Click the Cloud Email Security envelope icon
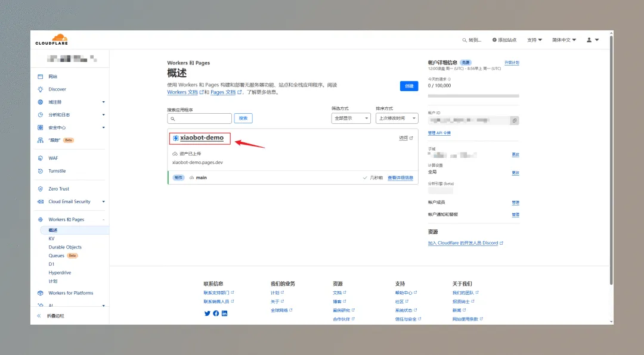The image size is (644, 355). (x=41, y=201)
